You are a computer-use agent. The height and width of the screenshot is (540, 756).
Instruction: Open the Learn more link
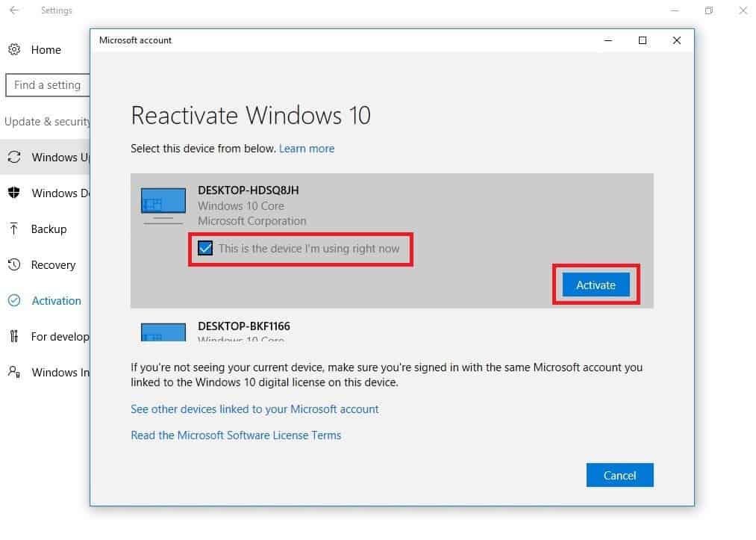pyautogui.click(x=307, y=148)
